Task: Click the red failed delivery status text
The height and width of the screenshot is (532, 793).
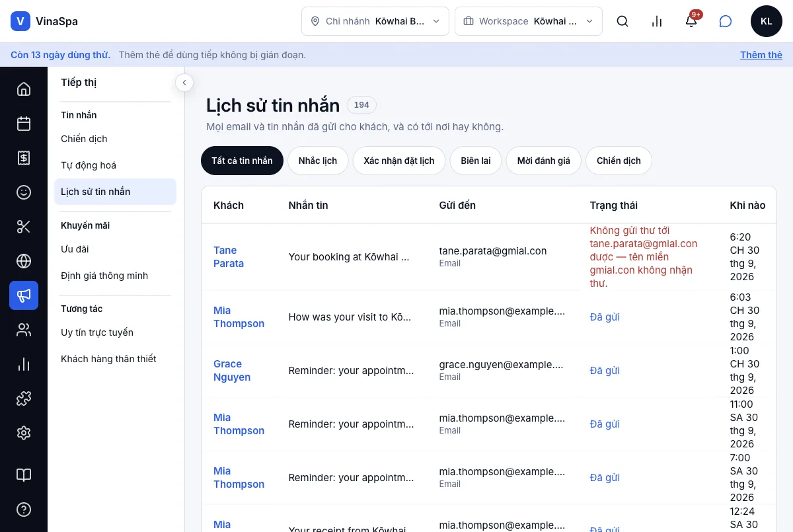Action: click(644, 256)
